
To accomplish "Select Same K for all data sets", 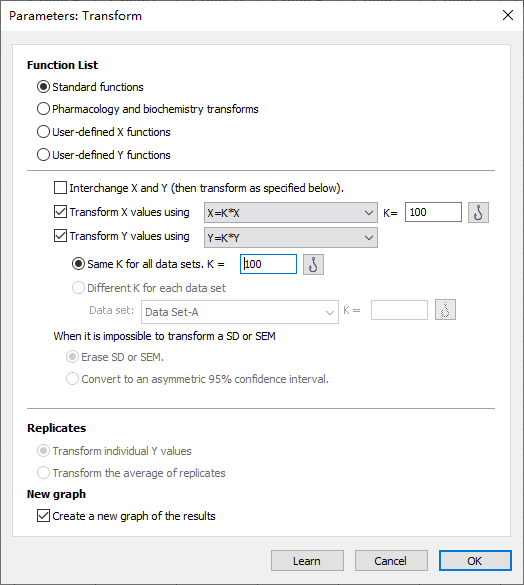I will click(78, 264).
